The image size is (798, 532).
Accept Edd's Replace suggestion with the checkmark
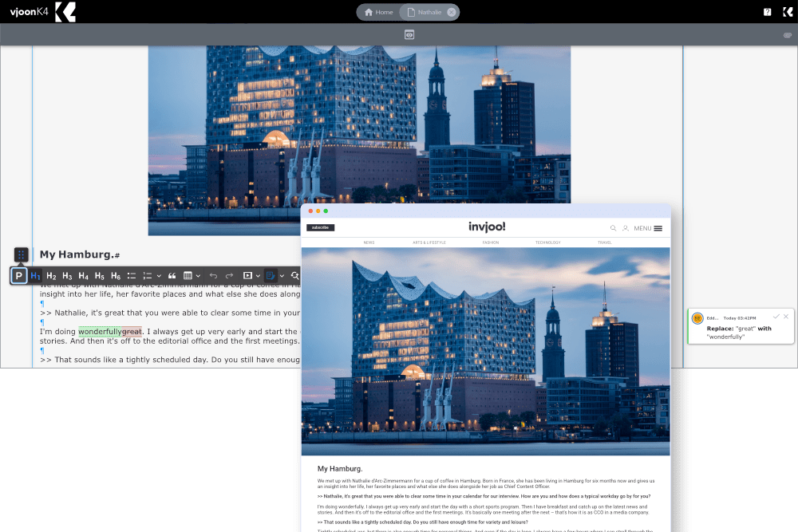click(x=776, y=317)
